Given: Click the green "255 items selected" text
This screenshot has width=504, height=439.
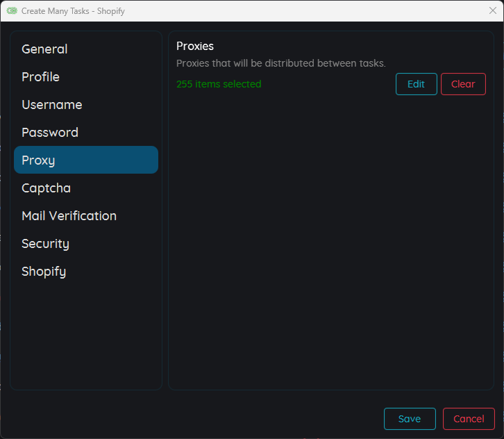Looking at the screenshot, I should coord(219,84).
